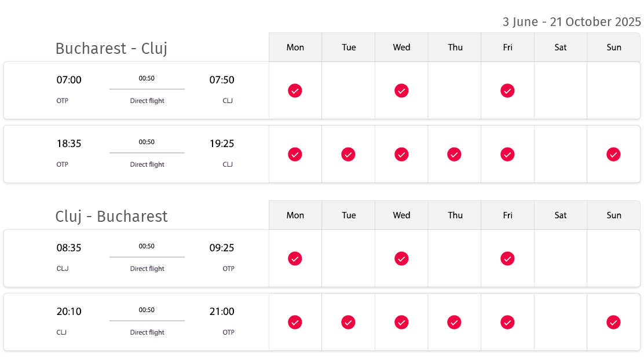
Task: Click Sunday checkmark for 20:10 CLJ flight
Action: coord(613,323)
